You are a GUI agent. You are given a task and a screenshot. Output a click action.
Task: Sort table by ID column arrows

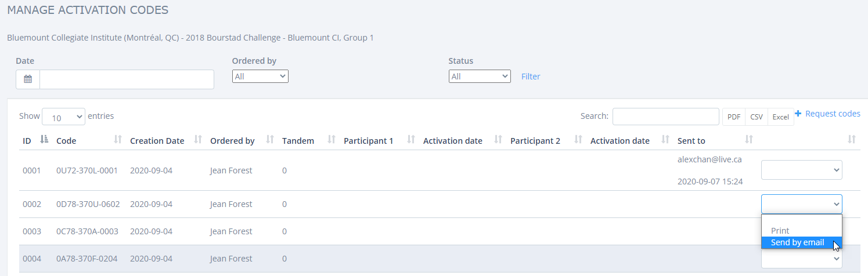point(44,140)
